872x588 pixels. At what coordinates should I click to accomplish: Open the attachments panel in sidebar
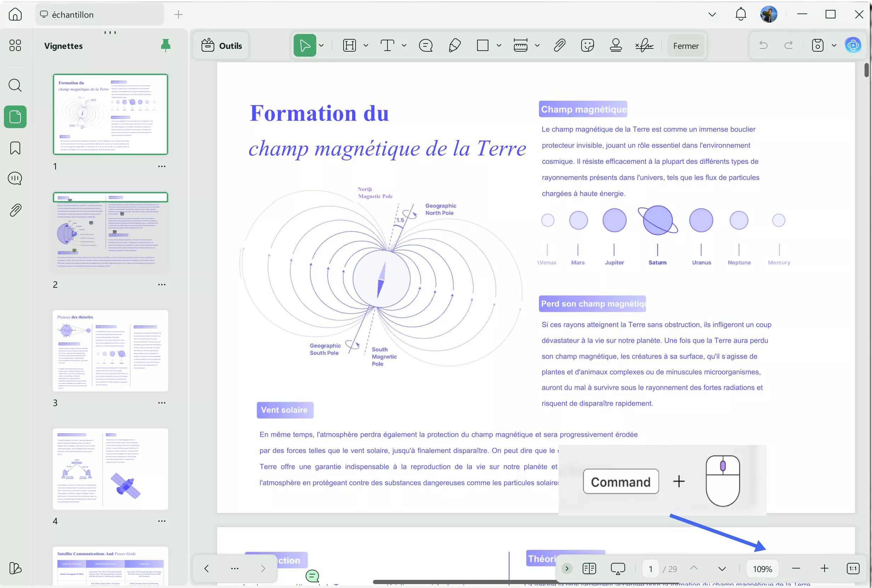click(x=15, y=210)
